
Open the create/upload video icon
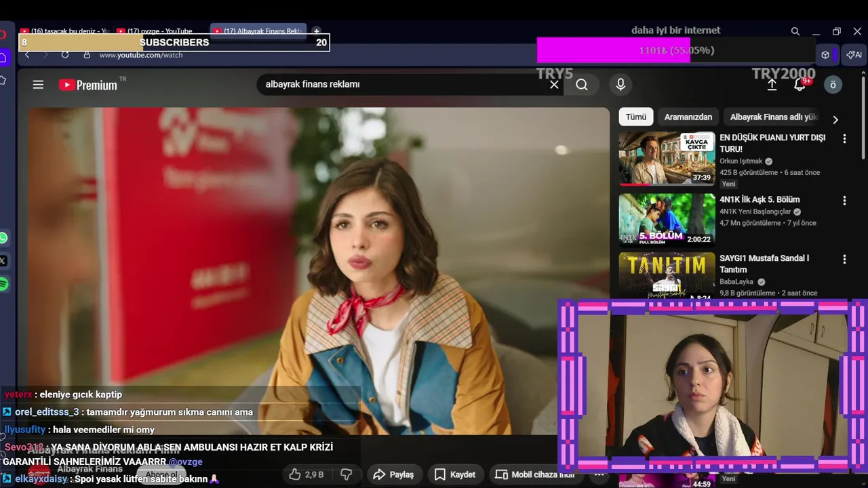tap(772, 85)
